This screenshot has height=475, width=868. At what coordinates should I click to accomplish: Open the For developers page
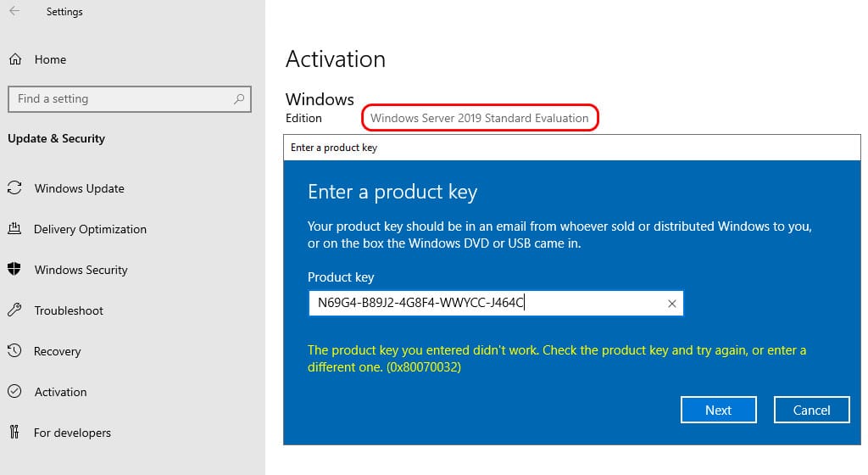click(72, 433)
